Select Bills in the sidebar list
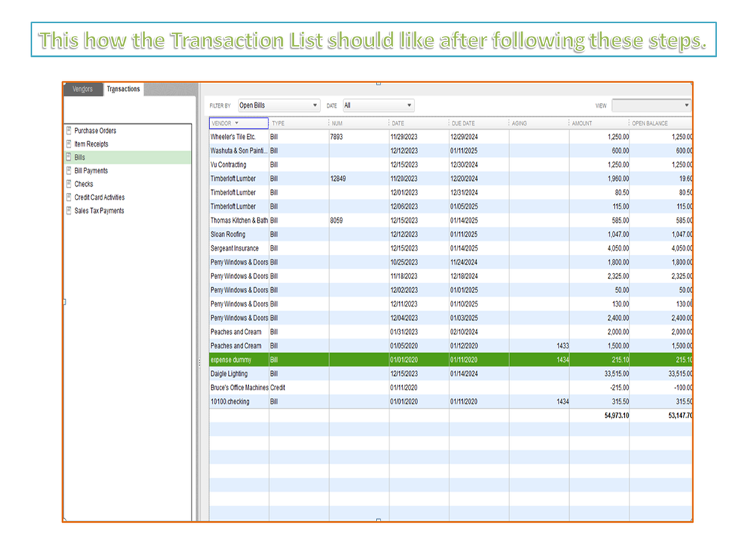The height and width of the screenshot is (560, 747). pos(128,157)
